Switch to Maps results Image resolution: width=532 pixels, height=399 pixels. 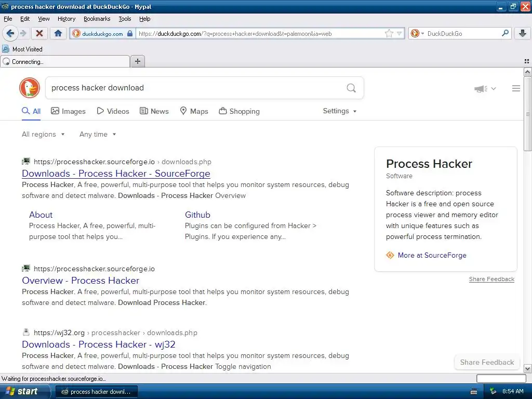pyautogui.click(x=194, y=111)
